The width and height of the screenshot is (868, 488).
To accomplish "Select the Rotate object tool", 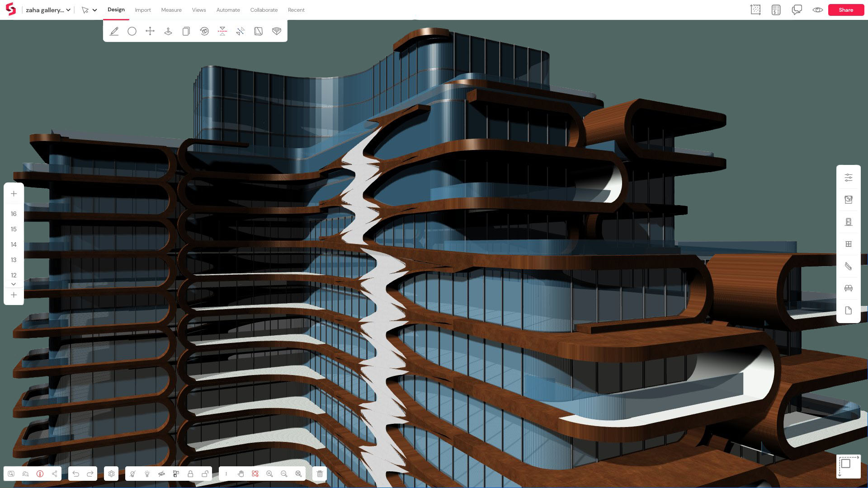I will tap(204, 31).
